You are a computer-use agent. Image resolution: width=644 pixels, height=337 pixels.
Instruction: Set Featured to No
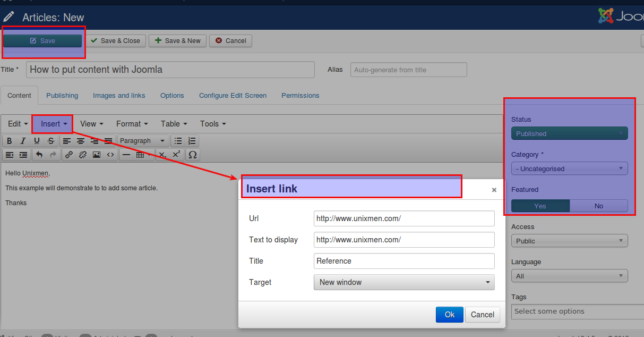coord(599,206)
